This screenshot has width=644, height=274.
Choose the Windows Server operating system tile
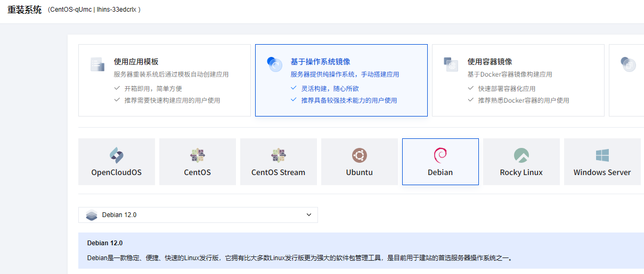[x=602, y=162]
